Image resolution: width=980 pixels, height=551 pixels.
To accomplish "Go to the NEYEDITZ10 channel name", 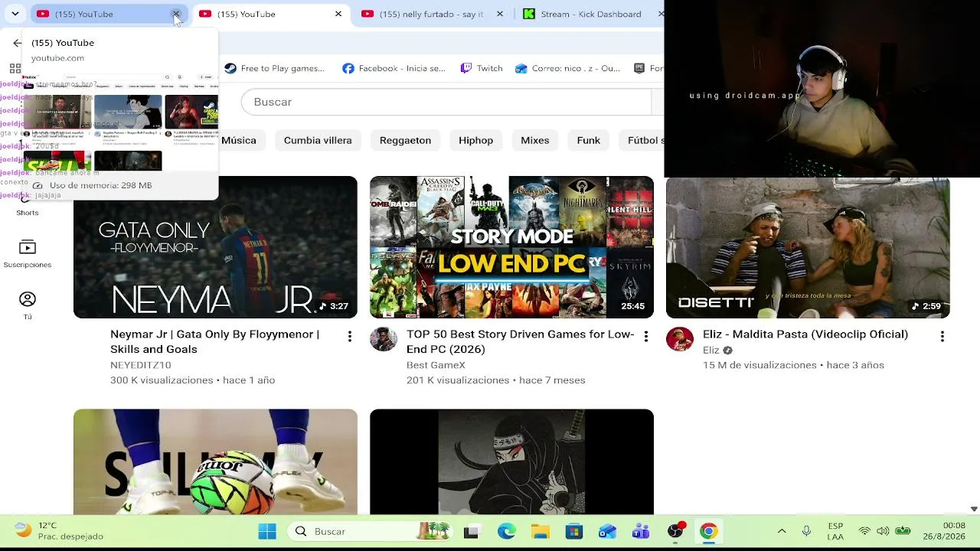I will pos(141,365).
